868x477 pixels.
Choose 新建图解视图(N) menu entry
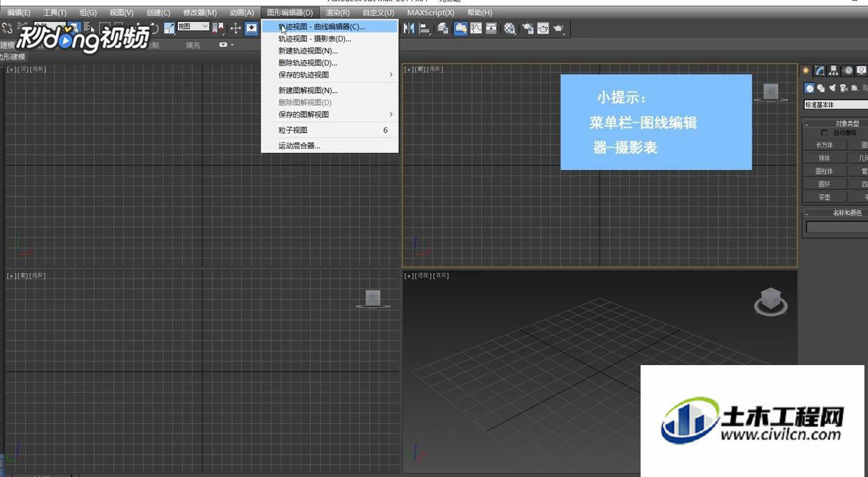tap(330, 90)
